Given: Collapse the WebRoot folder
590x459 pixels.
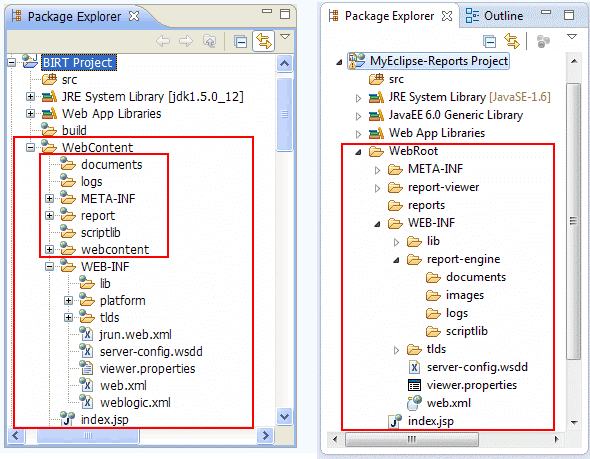Looking at the screenshot, I should pyautogui.click(x=359, y=152).
